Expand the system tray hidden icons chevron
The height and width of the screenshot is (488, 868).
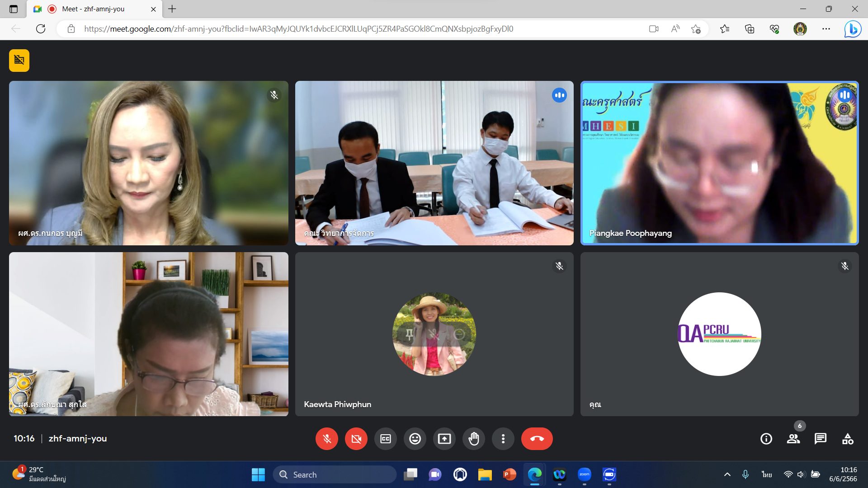pyautogui.click(x=727, y=474)
